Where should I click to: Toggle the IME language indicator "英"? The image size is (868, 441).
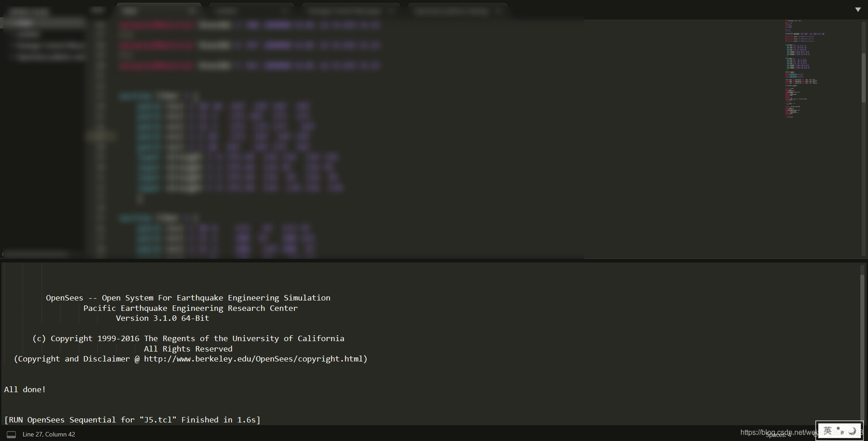[x=827, y=431]
